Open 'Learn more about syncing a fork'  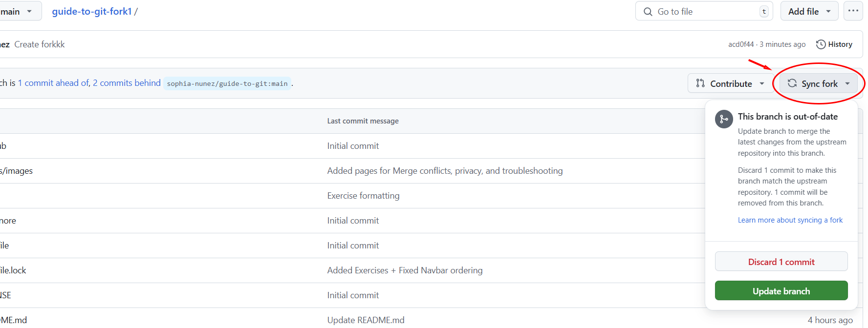pos(790,220)
